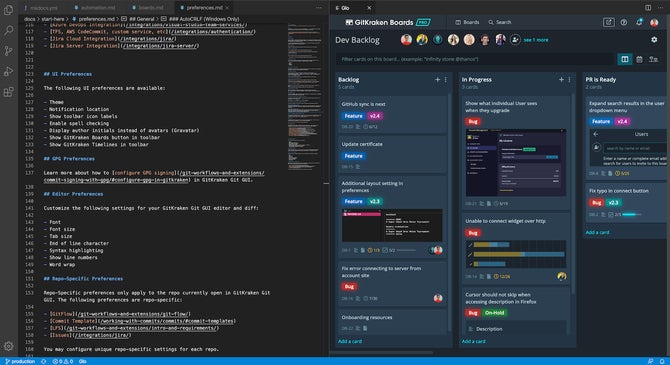
Task: Toggle the board layout view button
Action: [625, 59]
